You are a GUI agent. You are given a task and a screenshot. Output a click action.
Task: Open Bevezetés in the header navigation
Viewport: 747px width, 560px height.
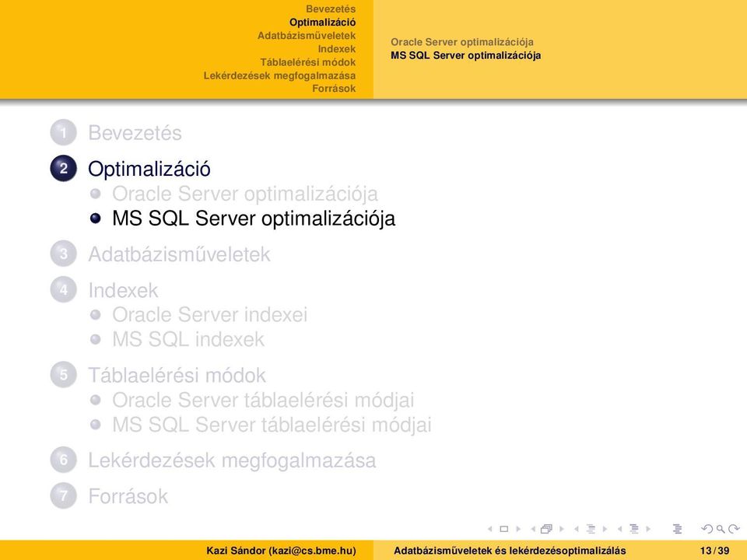[x=331, y=9]
